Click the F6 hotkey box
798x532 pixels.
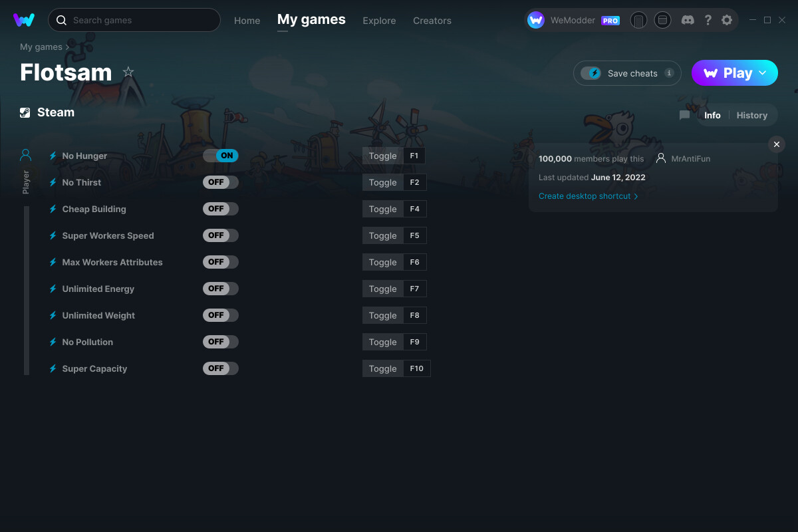coord(415,262)
